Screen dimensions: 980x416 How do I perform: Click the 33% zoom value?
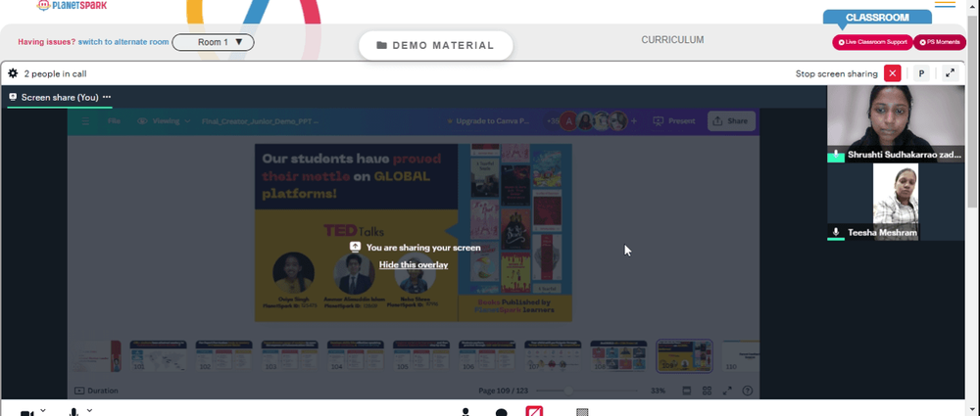pos(658,391)
